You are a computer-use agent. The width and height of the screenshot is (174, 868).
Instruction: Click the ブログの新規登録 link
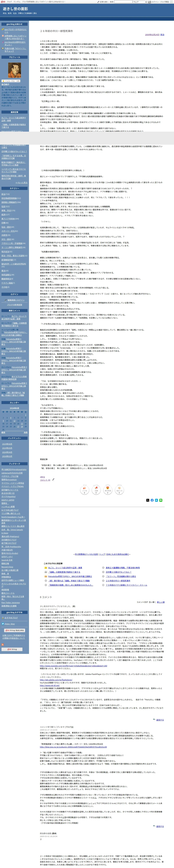[14, 305]
